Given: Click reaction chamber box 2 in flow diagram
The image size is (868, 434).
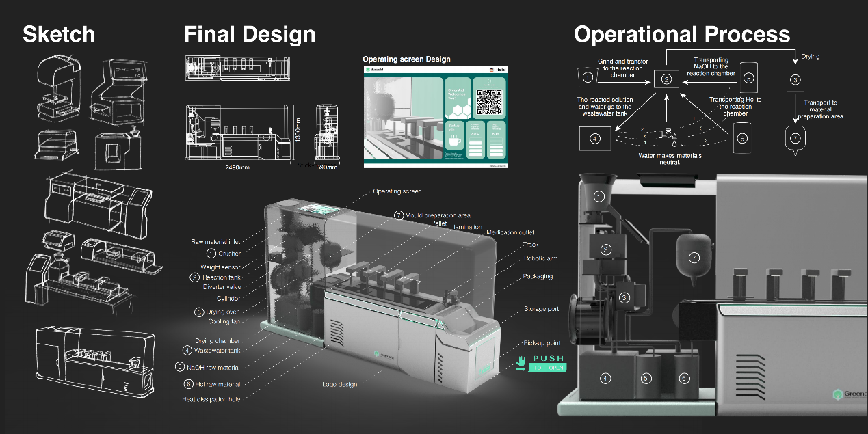Looking at the screenshot, I should (x=666, y=79).
